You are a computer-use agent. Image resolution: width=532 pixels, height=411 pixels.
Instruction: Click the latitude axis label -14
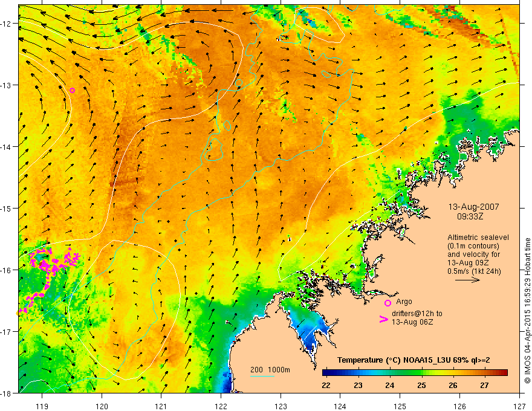coord(6,147)
